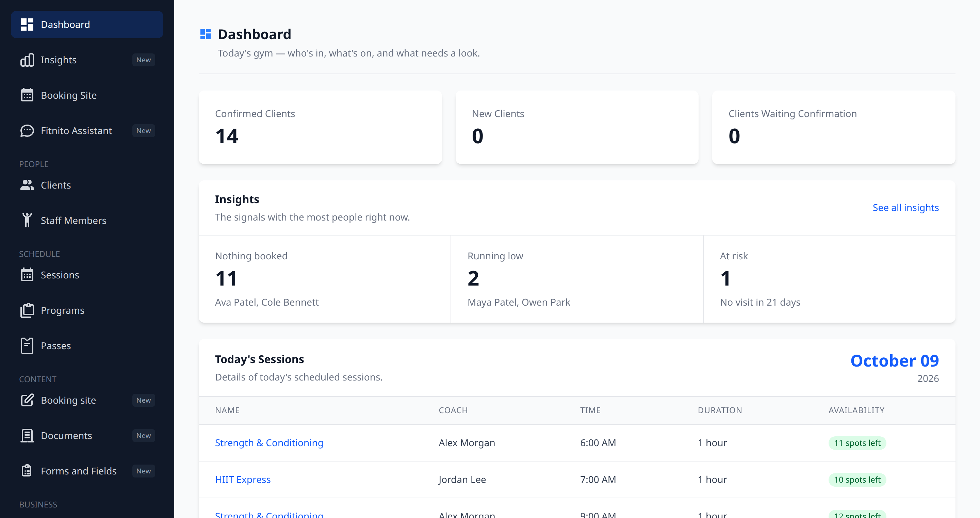The width and height of the screenshot is (980, 518).
Task: Click the Insights bar chart icon
Action: click(x=27, y=60)
